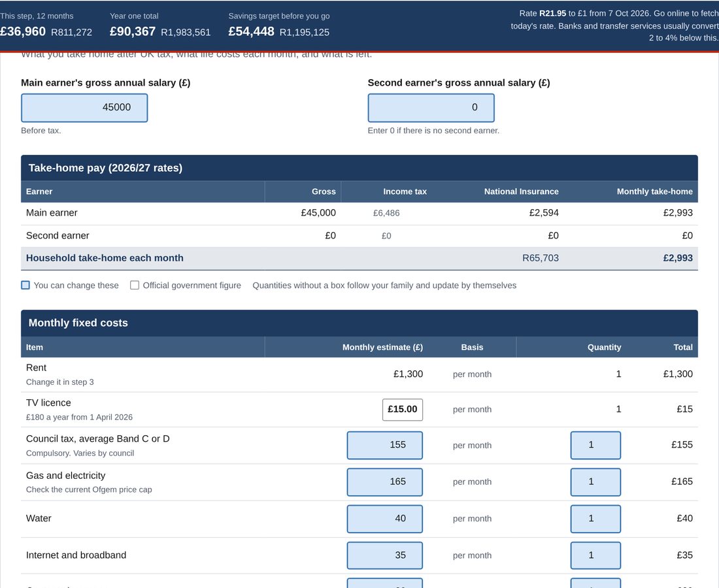The image size is (719, 588).
Task: Click 'Household take-home each month' row label
Action: [x=105, y=258]
